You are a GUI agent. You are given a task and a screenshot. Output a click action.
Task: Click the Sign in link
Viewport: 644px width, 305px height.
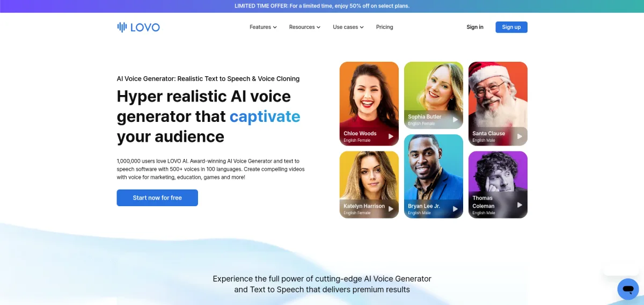tap(475, 27)
